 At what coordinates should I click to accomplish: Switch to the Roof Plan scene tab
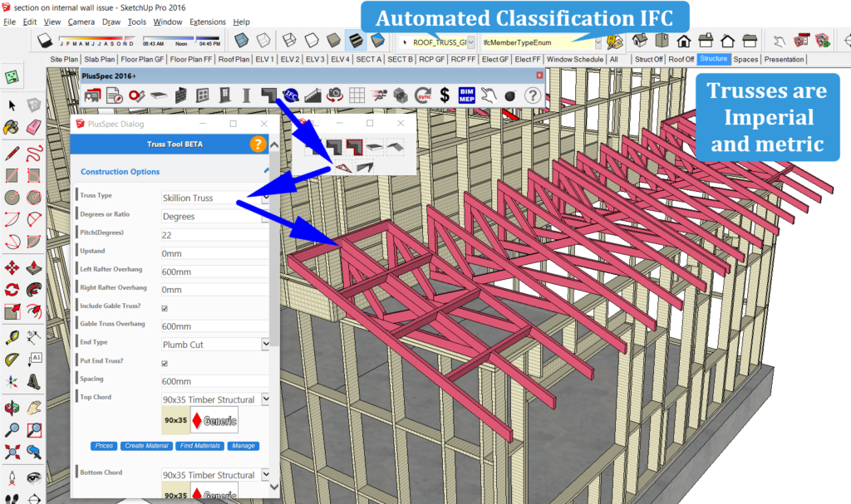[x=234, y=59]
